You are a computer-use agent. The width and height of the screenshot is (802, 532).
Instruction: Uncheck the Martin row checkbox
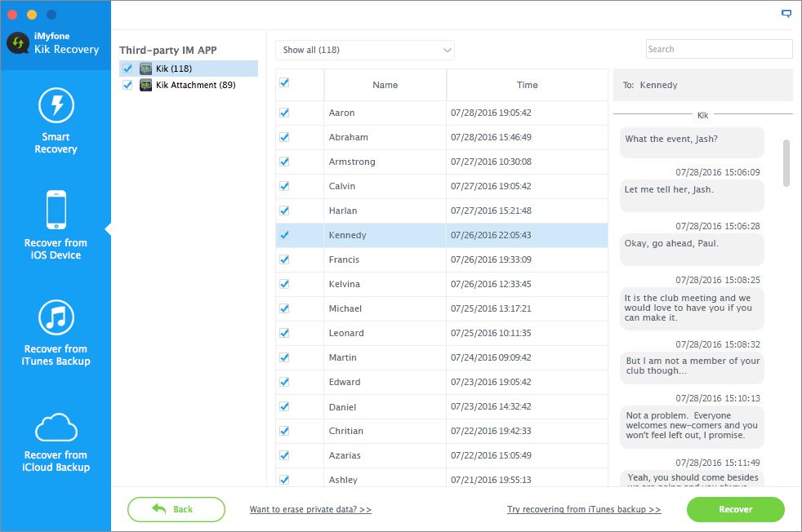[284, 357]
